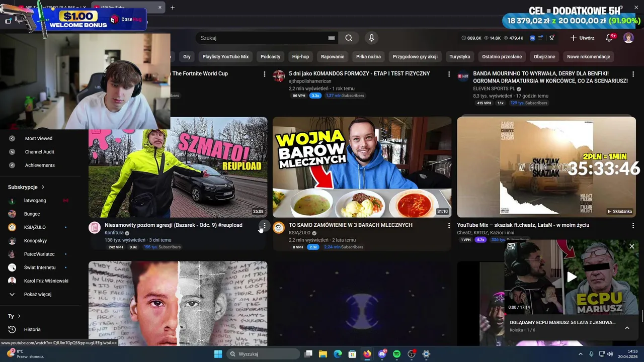Select Turystyka filter chip
This screenshot has width=644, height=362.
[x=460, y=57]
